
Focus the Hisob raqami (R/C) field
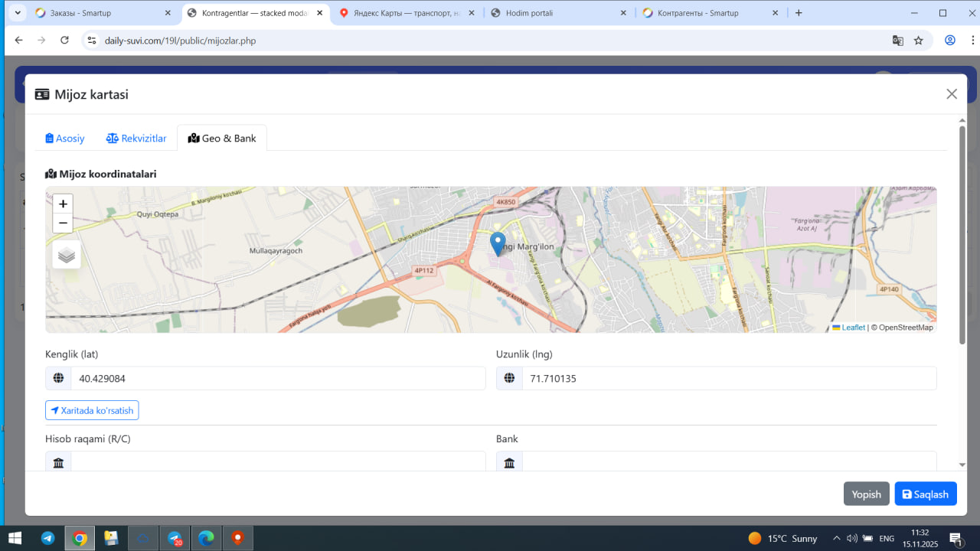[x=279, y=461]
